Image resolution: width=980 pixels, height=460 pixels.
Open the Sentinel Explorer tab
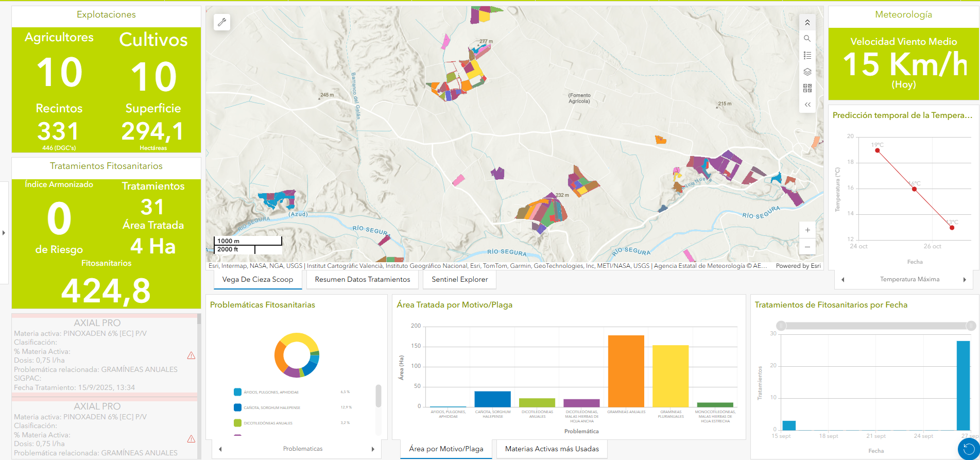pos(459,279)
